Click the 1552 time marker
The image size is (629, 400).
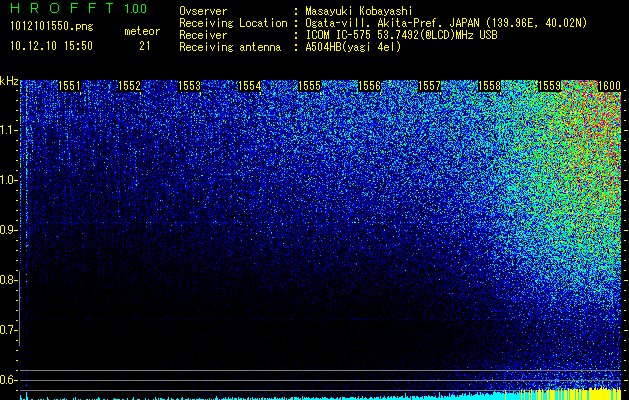[x=130, y=86]
